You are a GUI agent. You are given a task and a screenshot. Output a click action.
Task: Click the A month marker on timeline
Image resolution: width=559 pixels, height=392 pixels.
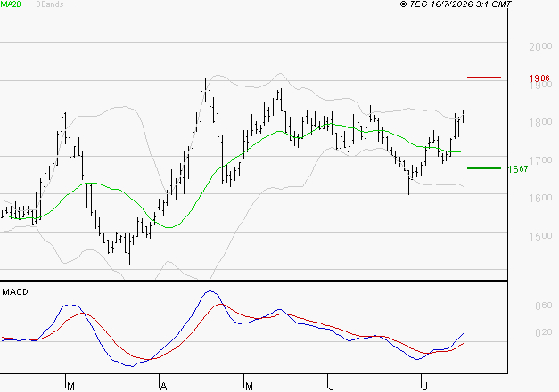click(163, 387)
